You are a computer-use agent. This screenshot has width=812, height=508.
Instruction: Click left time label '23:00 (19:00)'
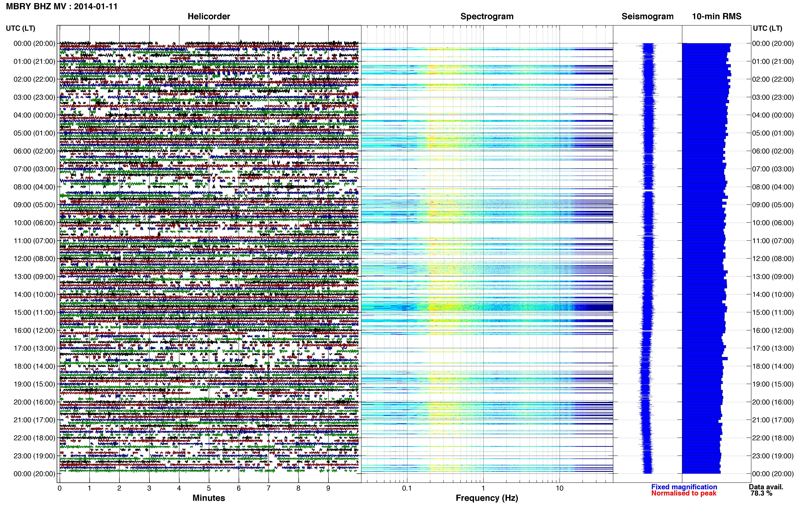coord(34,456)
